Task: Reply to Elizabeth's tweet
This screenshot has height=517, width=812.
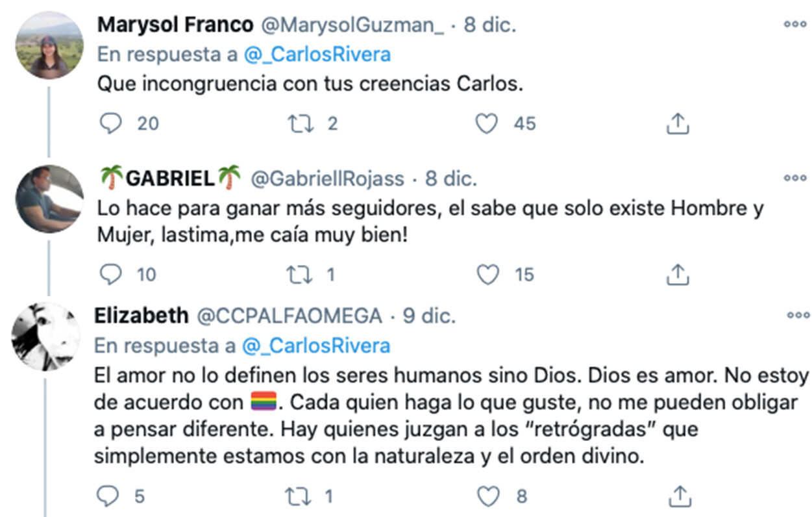Action: click(112, 495)
